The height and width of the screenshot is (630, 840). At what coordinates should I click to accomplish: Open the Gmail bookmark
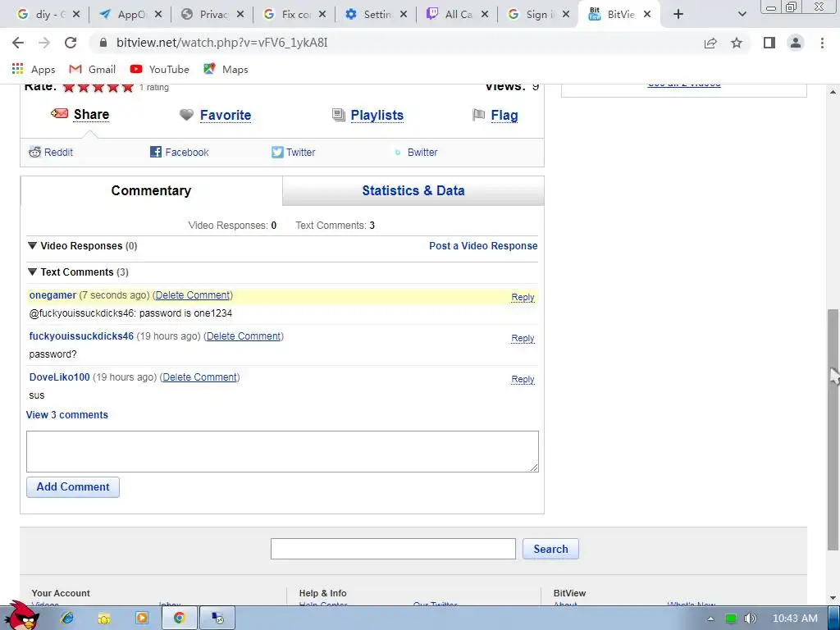click(x=92, y=69)
